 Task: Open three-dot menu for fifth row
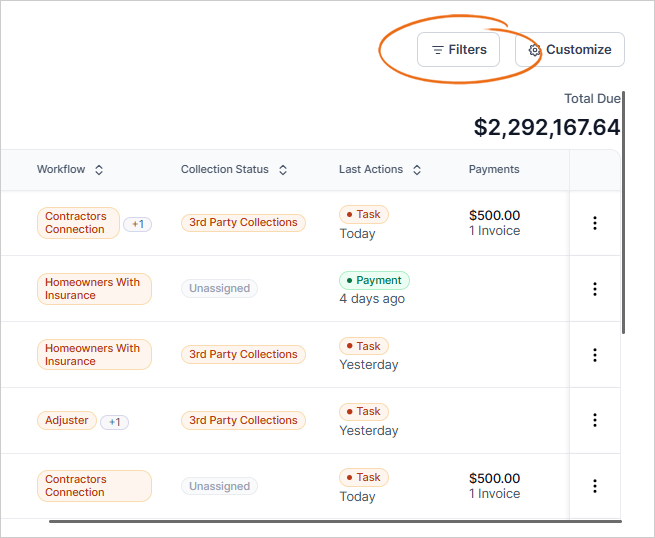[x=595, y=486]
